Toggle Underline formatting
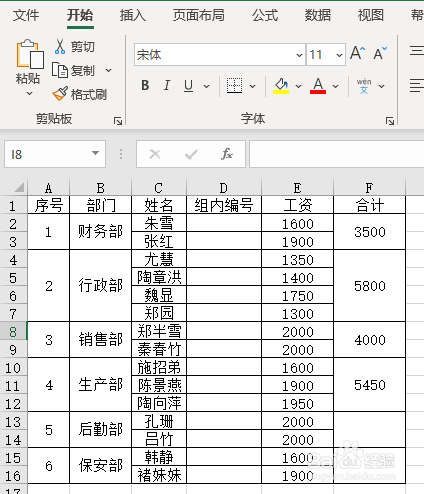Screen dimensions: 424x494 [188, 86]
